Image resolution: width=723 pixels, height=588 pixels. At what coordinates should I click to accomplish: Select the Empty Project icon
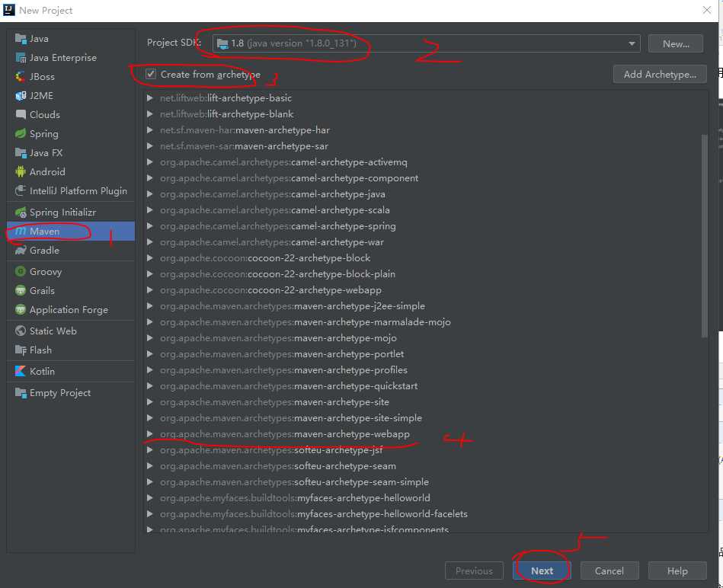click(21, 393)
